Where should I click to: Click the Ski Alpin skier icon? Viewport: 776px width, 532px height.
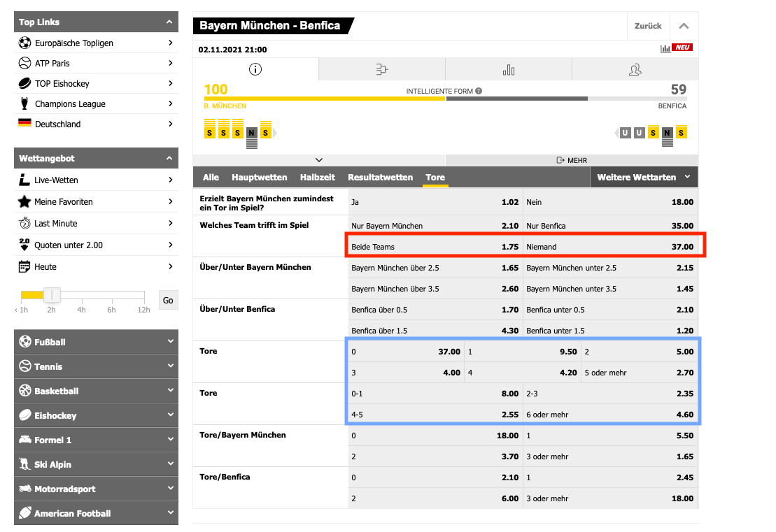pyautogui.click(x=25, y=463)
